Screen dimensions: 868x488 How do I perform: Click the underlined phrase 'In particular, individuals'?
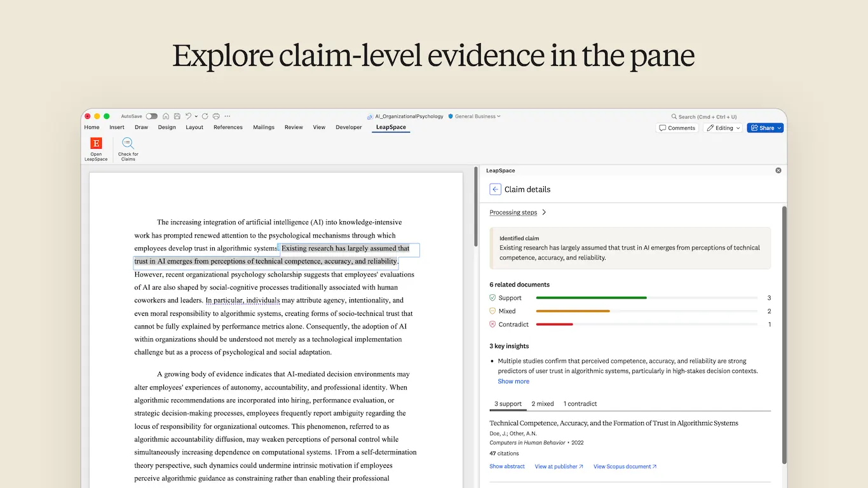[243, 301]
